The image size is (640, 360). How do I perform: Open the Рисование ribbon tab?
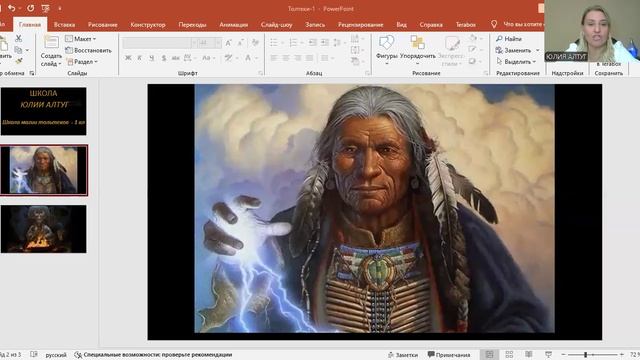click(x=102, y=25)
